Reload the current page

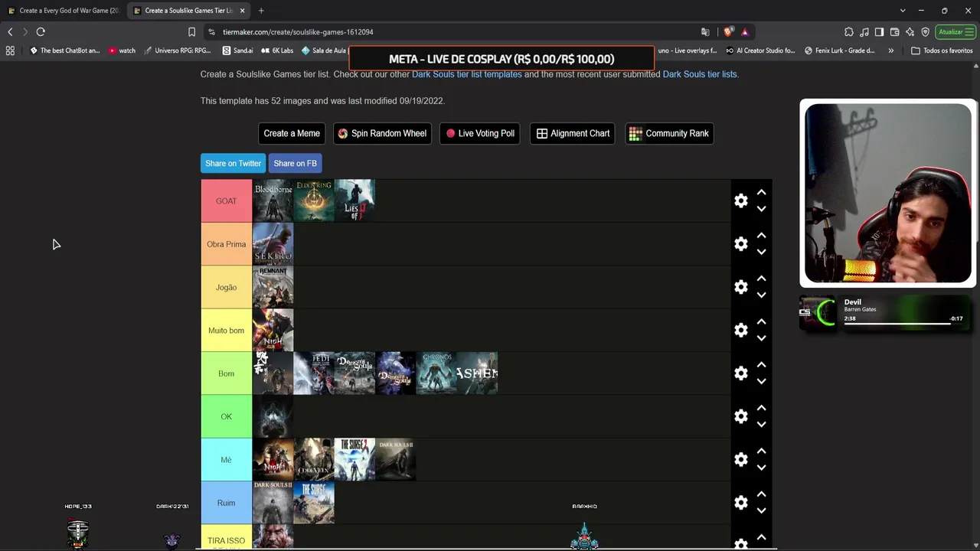coord(41,32)
